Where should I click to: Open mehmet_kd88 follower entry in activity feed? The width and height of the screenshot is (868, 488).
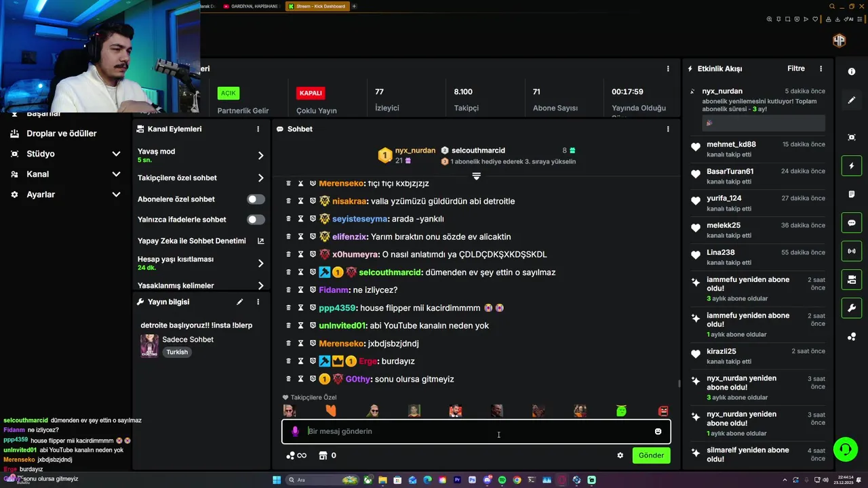pos(757,149)
